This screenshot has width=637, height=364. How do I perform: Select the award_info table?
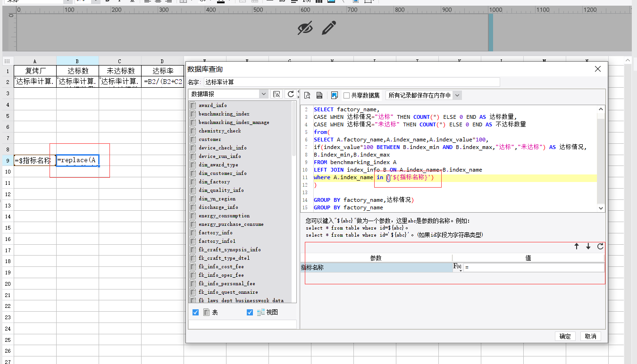tap(212, 105)
